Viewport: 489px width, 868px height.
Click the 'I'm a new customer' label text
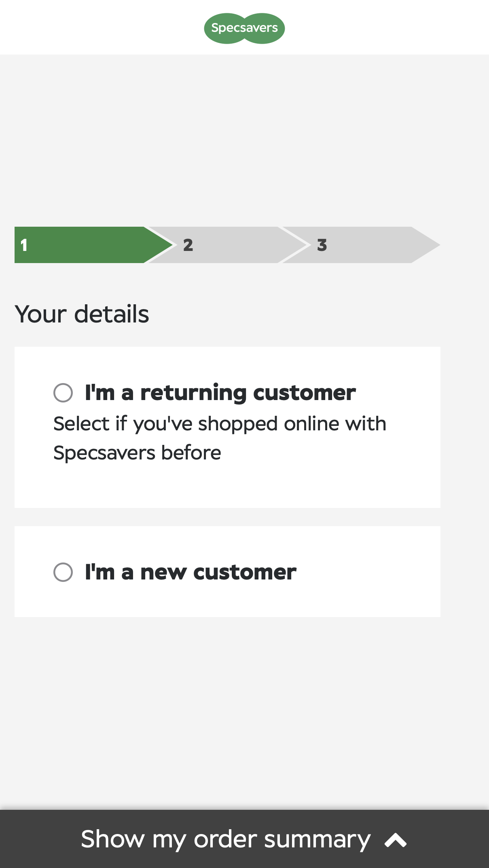pyautogui.click(x=191, y=572)
